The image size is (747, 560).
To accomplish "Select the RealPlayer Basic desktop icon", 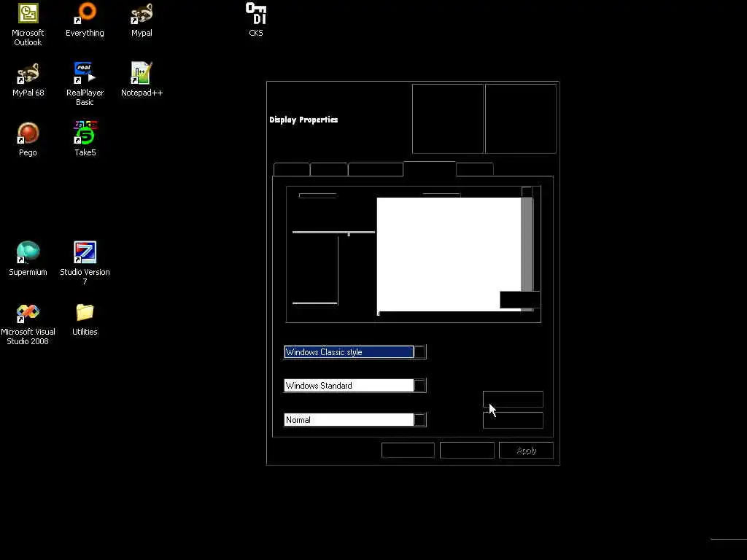I will pos(85,85).
